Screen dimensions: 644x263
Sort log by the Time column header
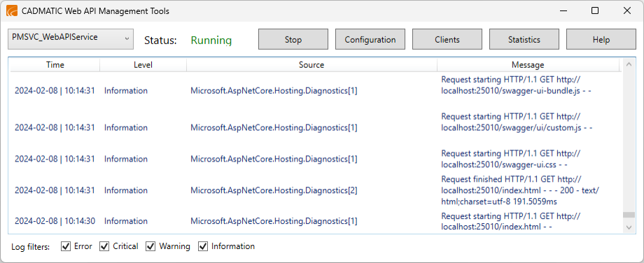tap(55, 65)
